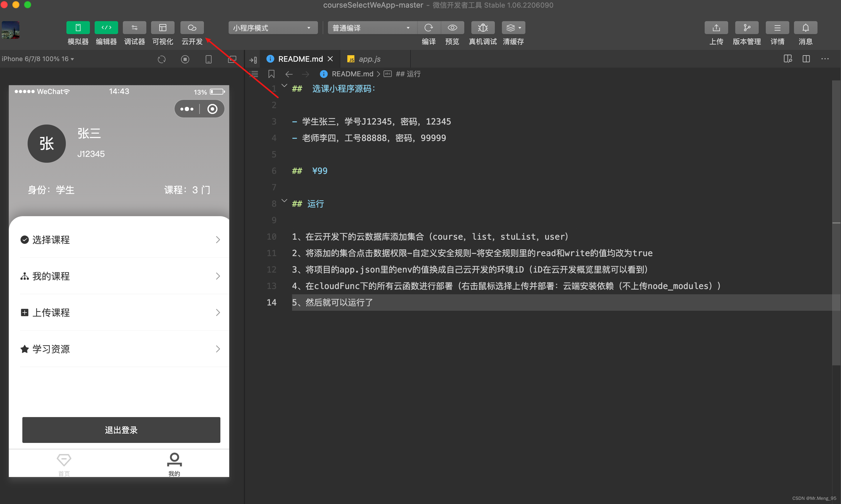The width and height of the screenshot is (841, 504).
Task: Switch to the README.md tab
Action: [300, 59]
